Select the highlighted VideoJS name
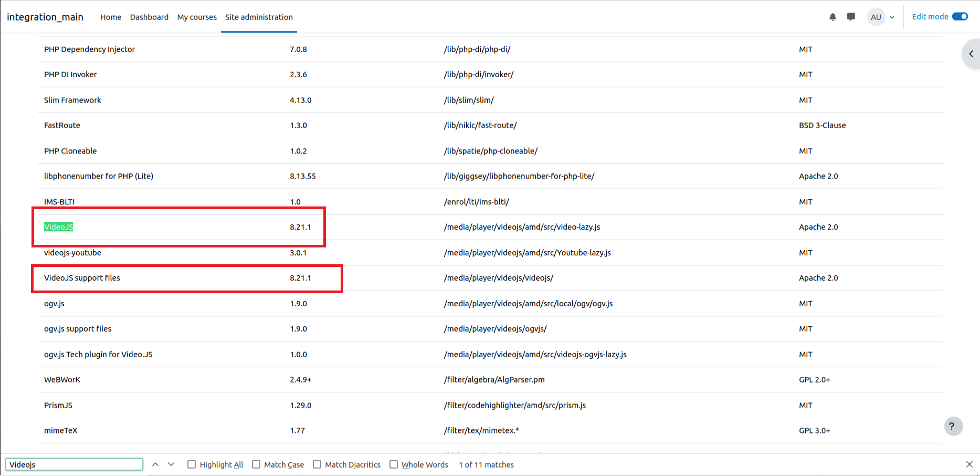The height and width of the screenshot is (476, 980). point(58,227)
